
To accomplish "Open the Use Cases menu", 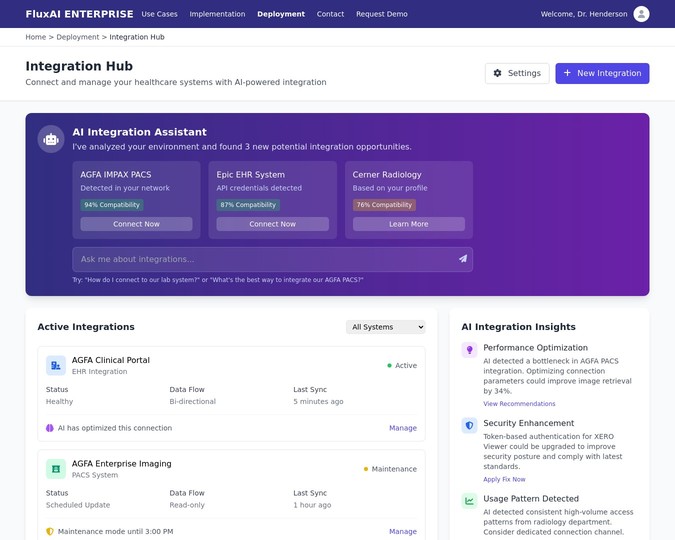I will pyautogui.click(x=159, y=14).
